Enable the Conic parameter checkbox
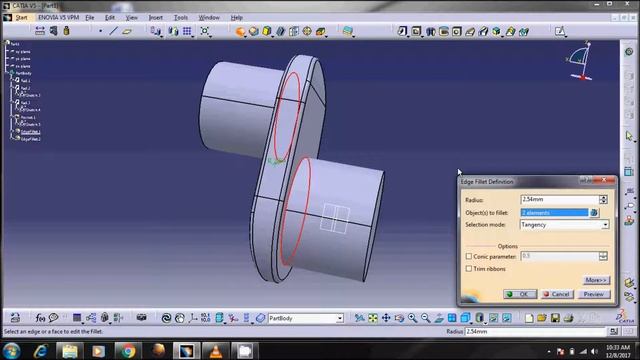The width and height of the screenshot is (640, 360). [469, 256]
